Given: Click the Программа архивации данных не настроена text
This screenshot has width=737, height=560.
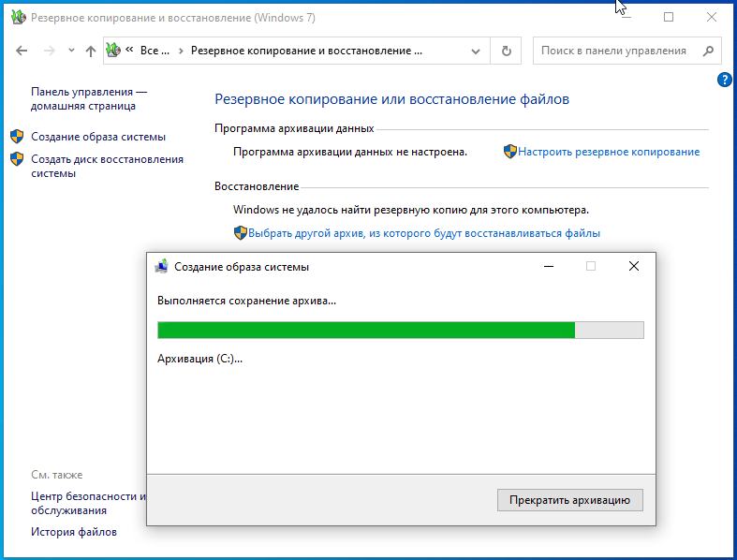Looking at the screenshot, I should click(x=350, y=152).
